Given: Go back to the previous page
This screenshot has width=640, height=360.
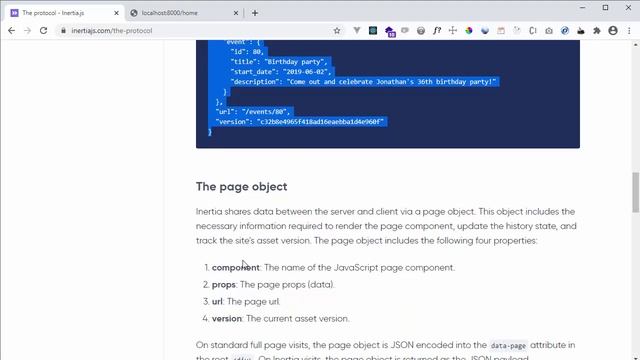Looking at the screenshot, I should (x=11, y=31).
